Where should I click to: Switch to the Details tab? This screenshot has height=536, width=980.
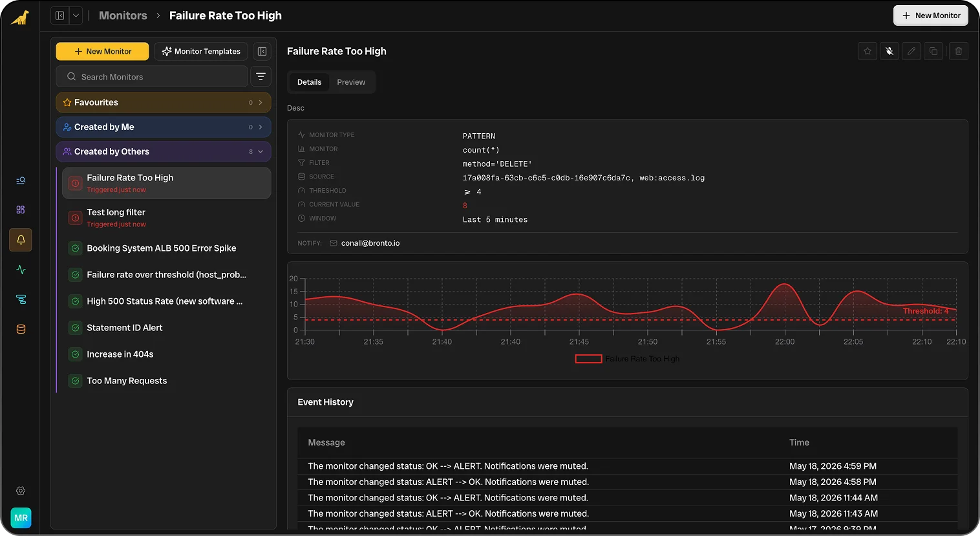coord(309,82)
